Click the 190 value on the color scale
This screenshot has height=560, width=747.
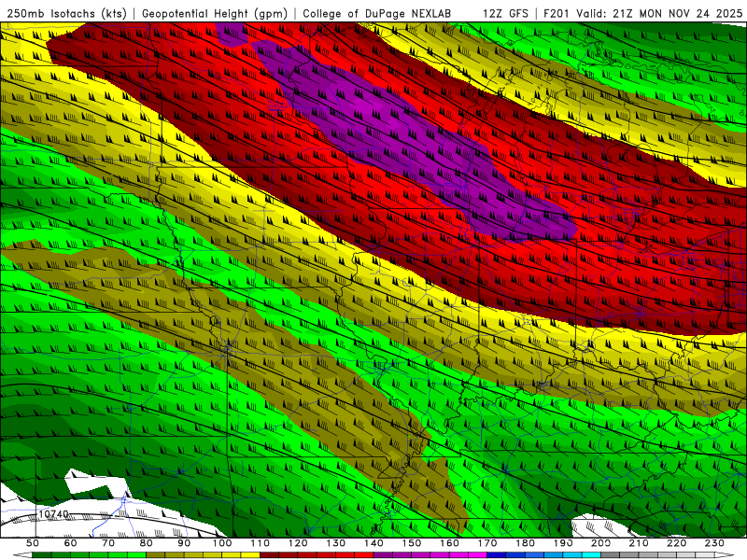coord(563,543)
